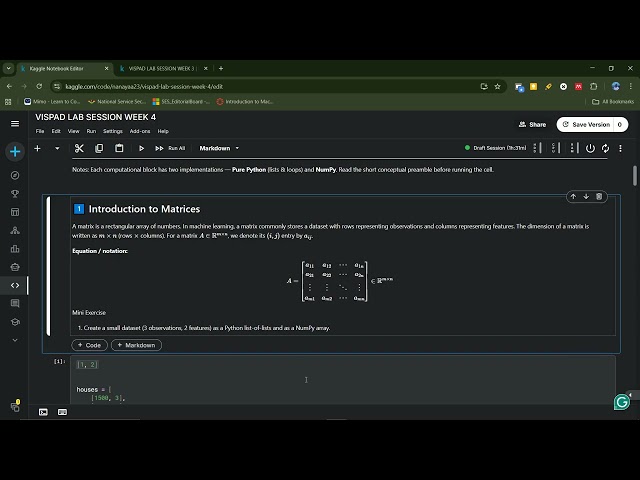Open add-cell dropdown arrow in toolbar
This screenshot has height=480, width=640.
coord(57,148)
